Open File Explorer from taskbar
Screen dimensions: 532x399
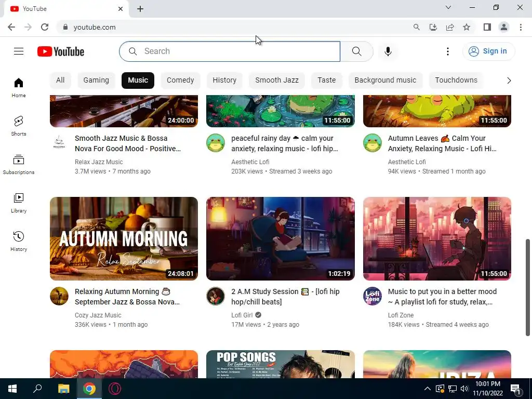point(63,389)
